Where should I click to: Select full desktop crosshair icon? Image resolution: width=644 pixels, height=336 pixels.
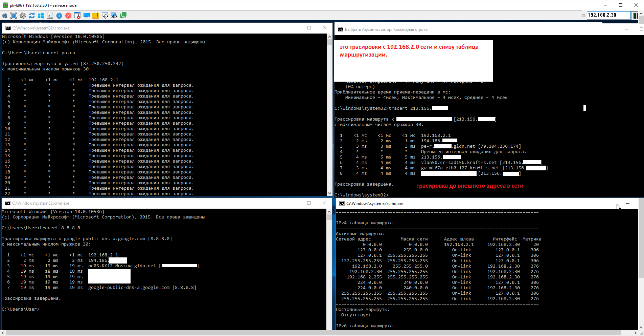click(114, 16)
